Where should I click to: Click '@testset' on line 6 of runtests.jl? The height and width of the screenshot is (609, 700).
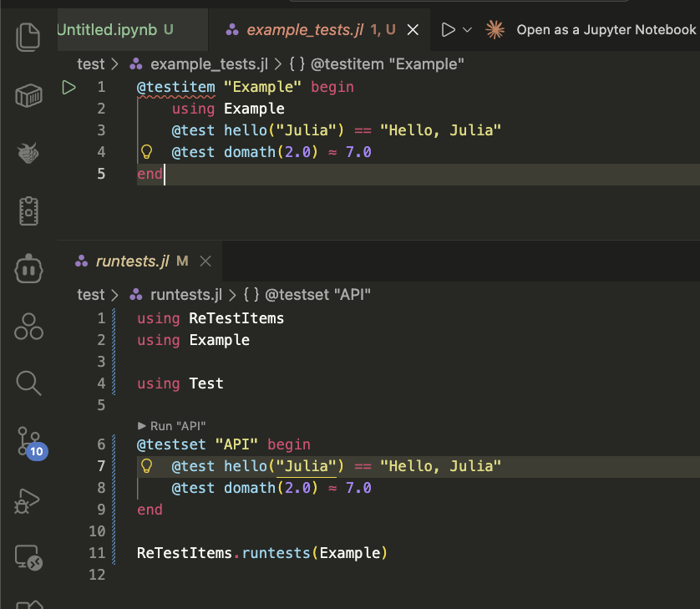[171, 444]
